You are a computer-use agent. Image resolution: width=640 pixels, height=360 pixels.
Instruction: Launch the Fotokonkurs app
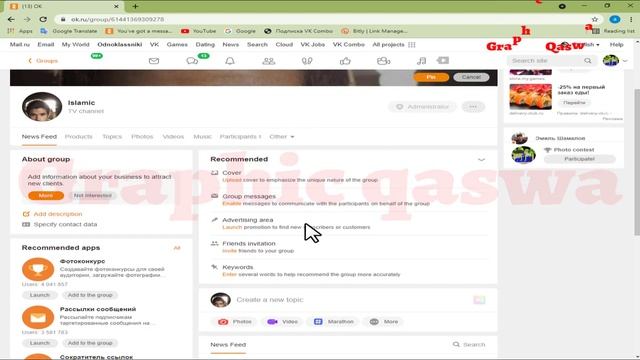tap(40, 295)
